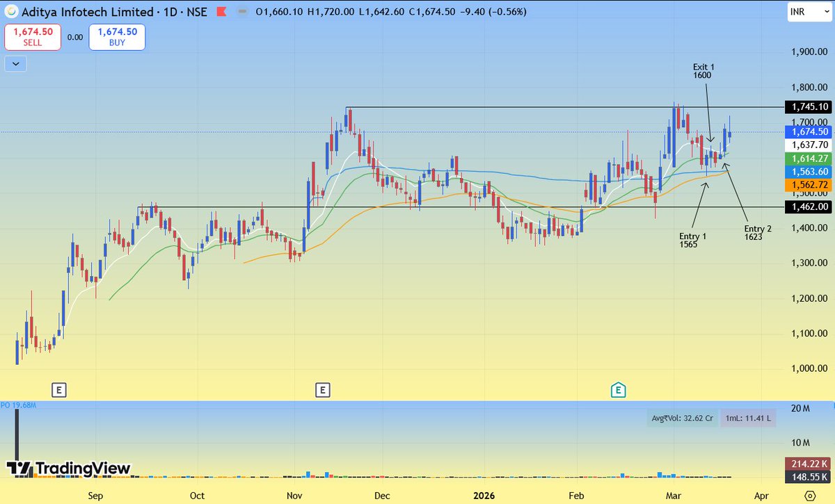Click the red 214.22 K volume label
The width and height of the screenshot is (835, 504).
(807, 464)
